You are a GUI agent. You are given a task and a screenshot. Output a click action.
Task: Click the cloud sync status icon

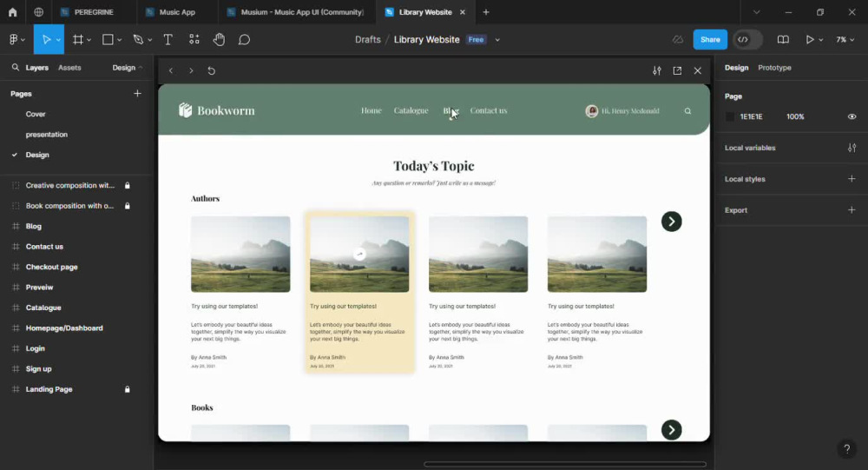(x=678, y=39)
